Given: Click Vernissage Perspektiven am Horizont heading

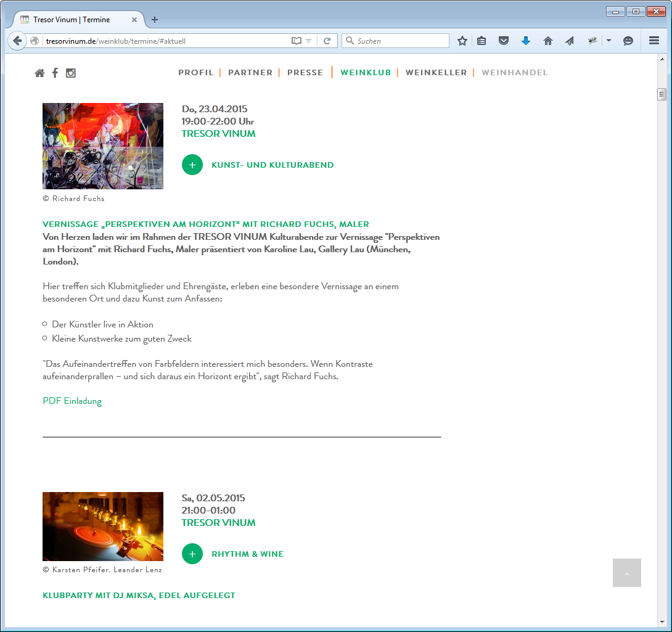Looking at the screenshot, I should (x=206, y=224).
